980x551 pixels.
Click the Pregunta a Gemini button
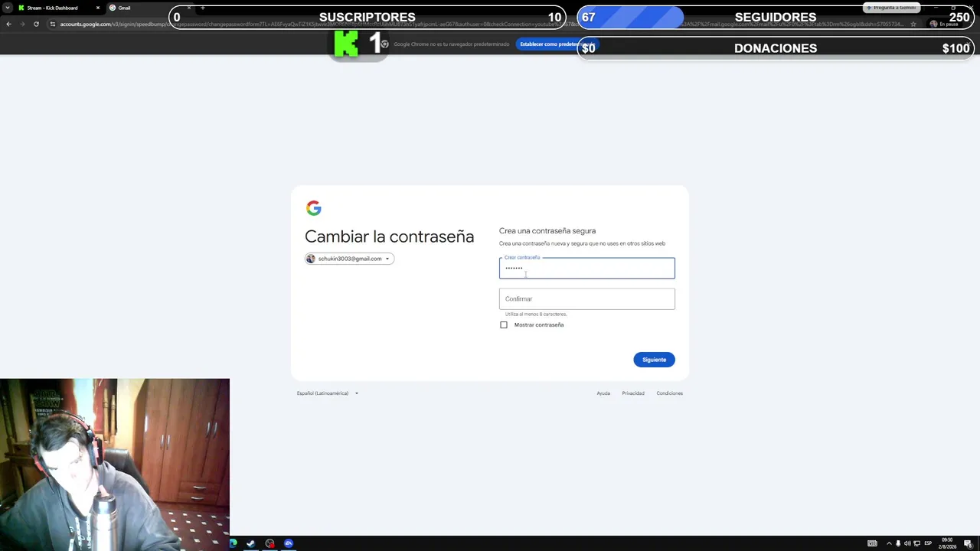click(x=890, y=8)
